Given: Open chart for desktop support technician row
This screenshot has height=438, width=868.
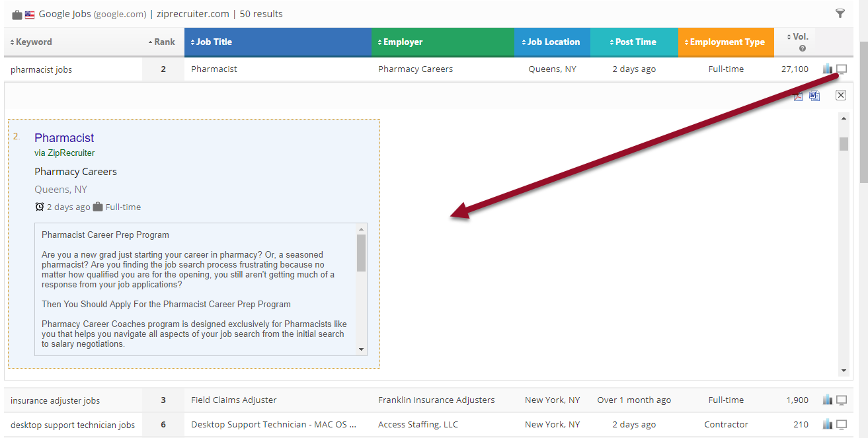Looking at the screenshot, I should (x=828, y=424).
